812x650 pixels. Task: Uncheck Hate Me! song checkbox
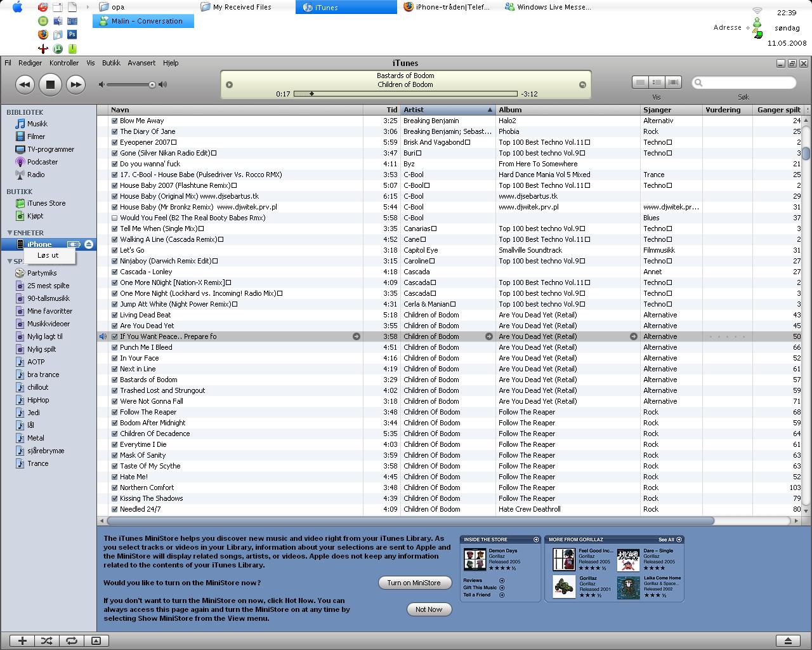click(114, 477)
